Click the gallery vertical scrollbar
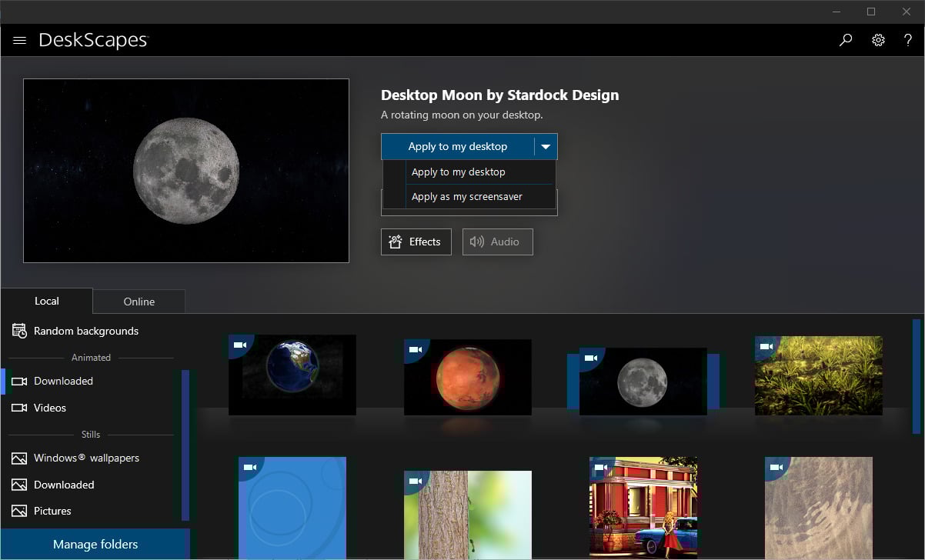Screen dimensions: 925x560 coord(916,377)
